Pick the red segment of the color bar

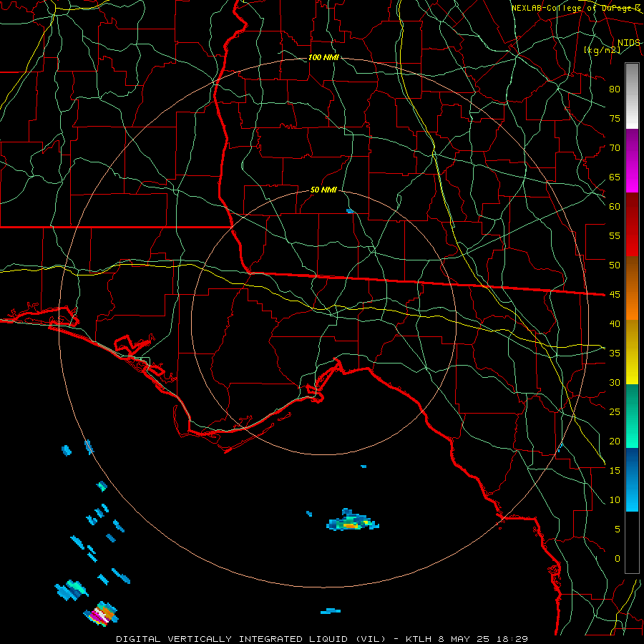pos(632,224)
